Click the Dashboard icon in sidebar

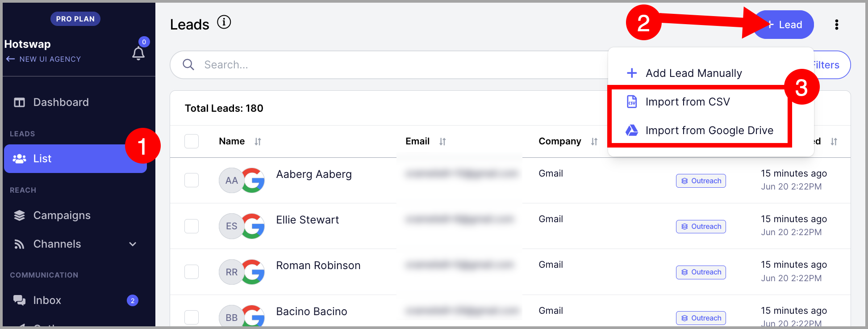(x=19, y=102)
